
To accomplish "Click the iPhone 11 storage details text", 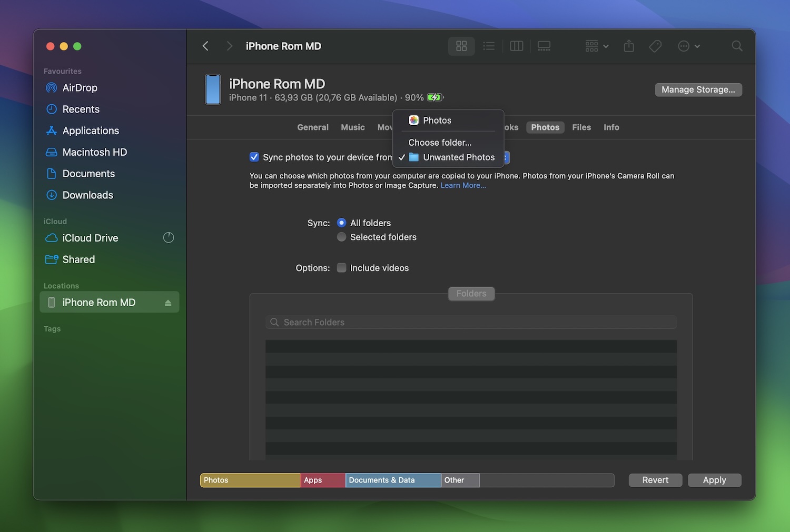I will pos(327,97).
